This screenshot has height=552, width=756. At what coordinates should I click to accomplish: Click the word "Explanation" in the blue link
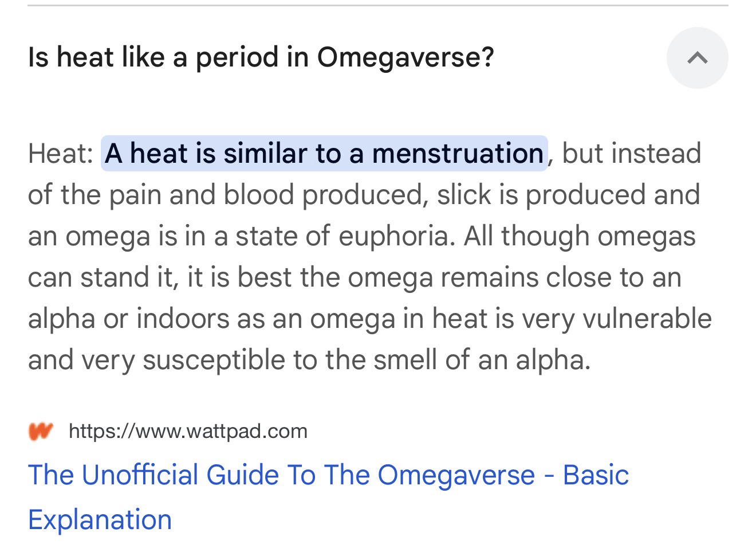pos(100,520)
